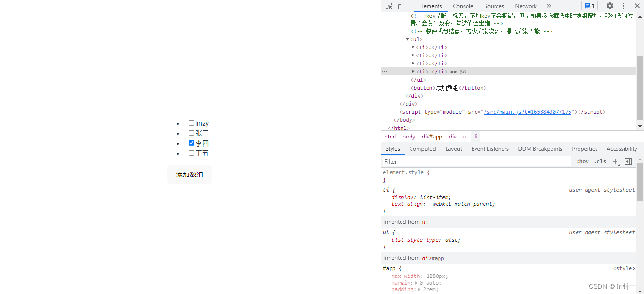Viewport: 644px width, 294px height.
Task: Expand the first li node
Action: tap(413, 47)
